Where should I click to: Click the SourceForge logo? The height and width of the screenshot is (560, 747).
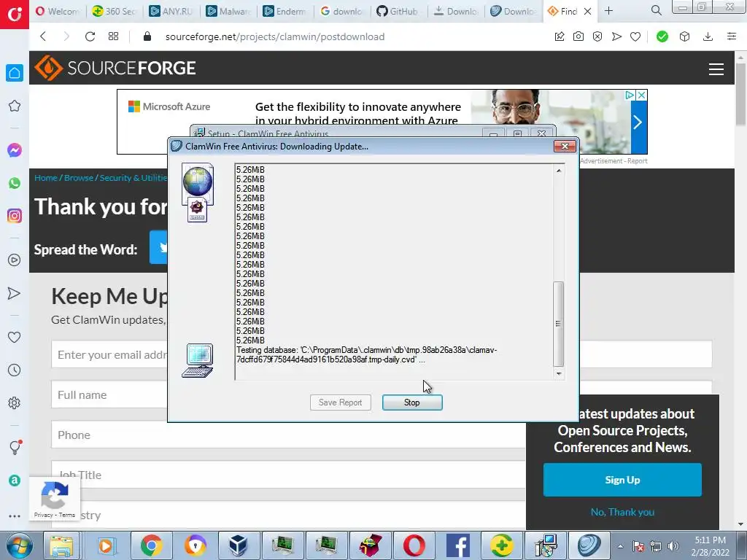pyautogui.click(x=115, y=68)
